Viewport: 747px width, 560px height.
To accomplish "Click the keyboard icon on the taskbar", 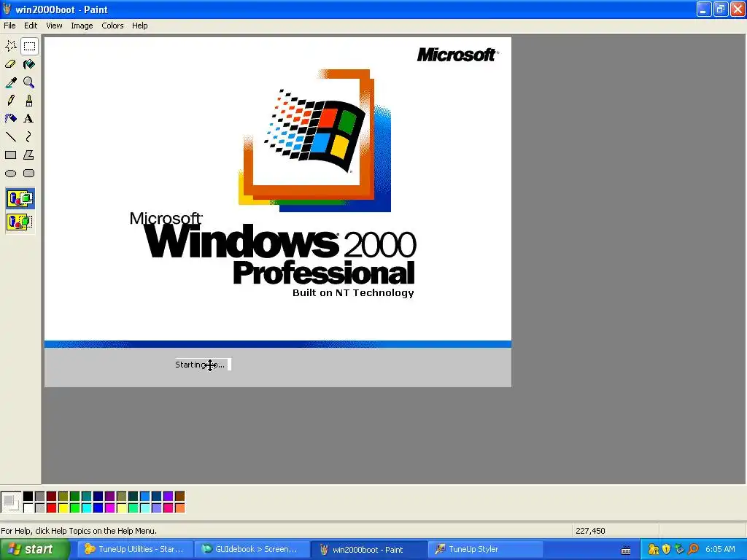I will 626,550.
